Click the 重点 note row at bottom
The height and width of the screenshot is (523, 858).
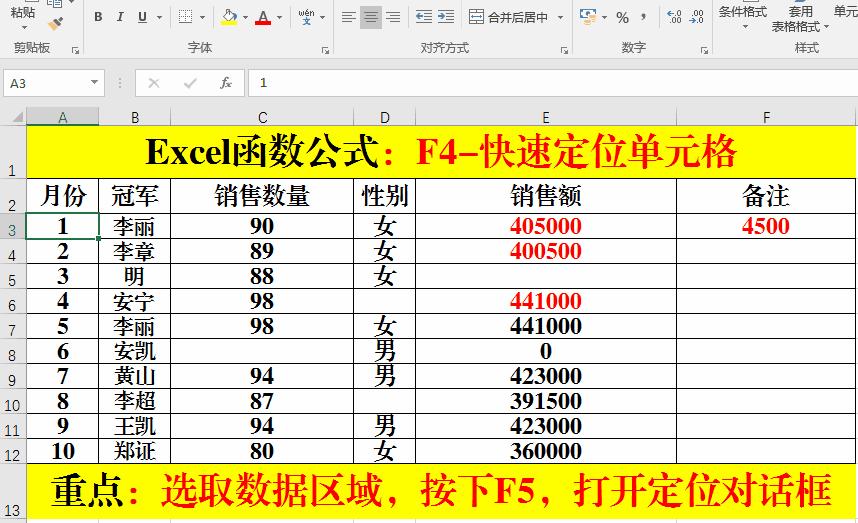click(441, 491)
